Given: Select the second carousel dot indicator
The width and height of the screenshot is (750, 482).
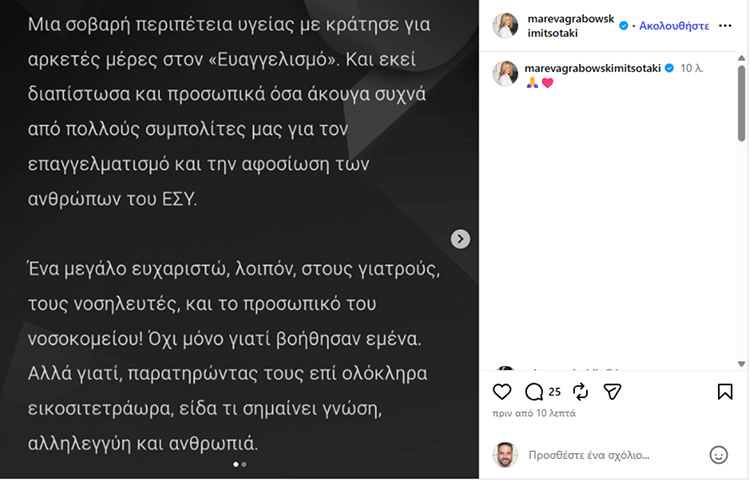Looking at the screenshot, I should tap(244, 465).
